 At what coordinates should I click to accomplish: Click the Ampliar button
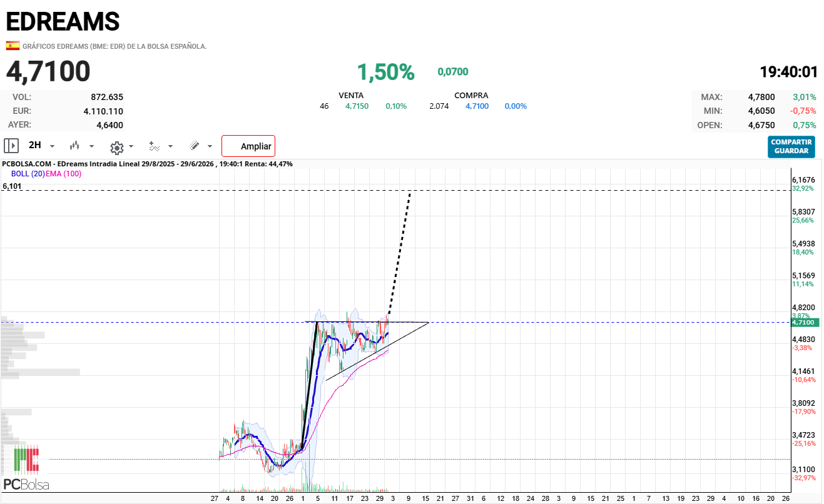[x=248, y=146]
